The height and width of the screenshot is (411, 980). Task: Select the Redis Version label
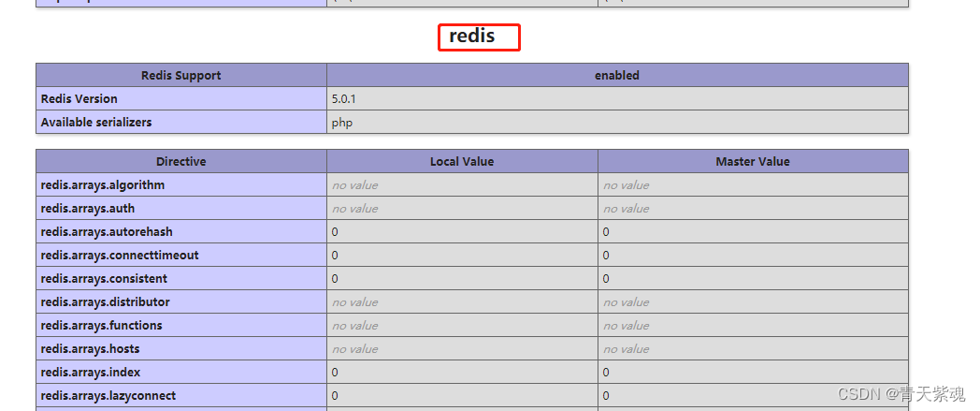pyautogui.click(x=79, y=99)
